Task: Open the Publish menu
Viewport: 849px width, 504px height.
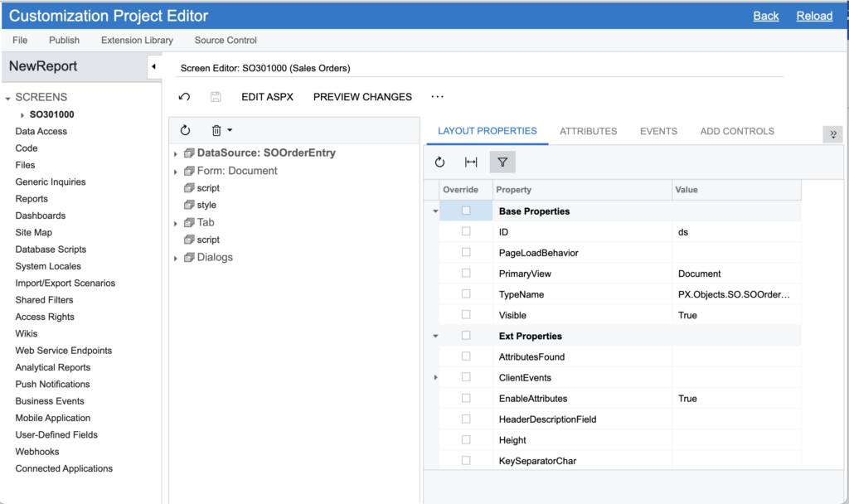Action: [64, 40]
